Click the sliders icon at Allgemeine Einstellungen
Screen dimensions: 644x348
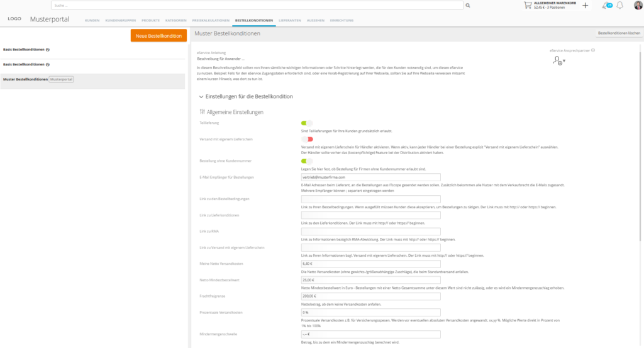tap(202, 112)
